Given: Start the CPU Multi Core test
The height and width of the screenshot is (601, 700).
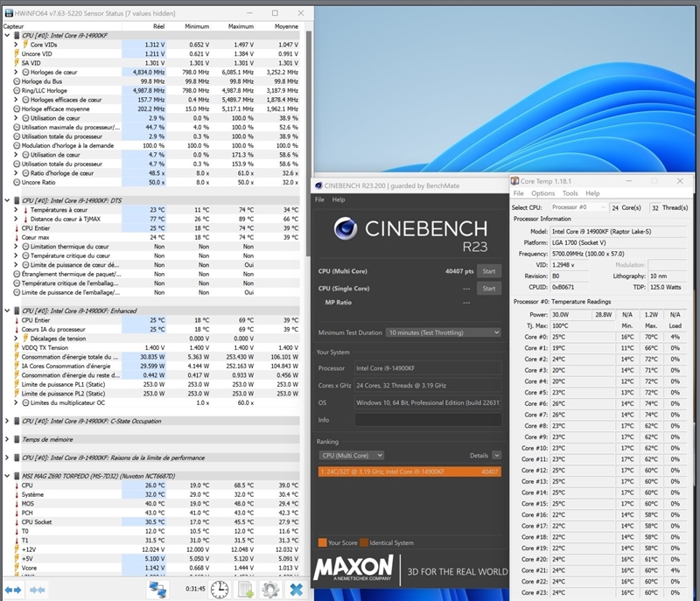Looking at the screenshot, I should tap(489, 271).
